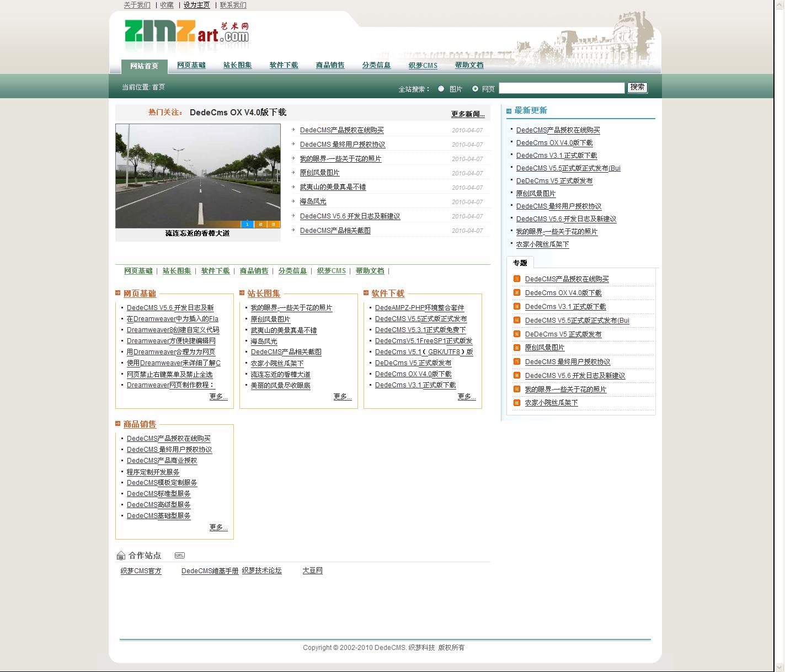Click the road photo slideshow thumbnail
Screen dimensions: 785x672
198,175
